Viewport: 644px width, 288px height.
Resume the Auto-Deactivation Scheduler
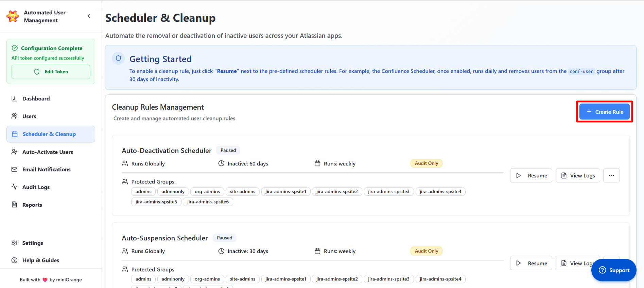(531, 176)
